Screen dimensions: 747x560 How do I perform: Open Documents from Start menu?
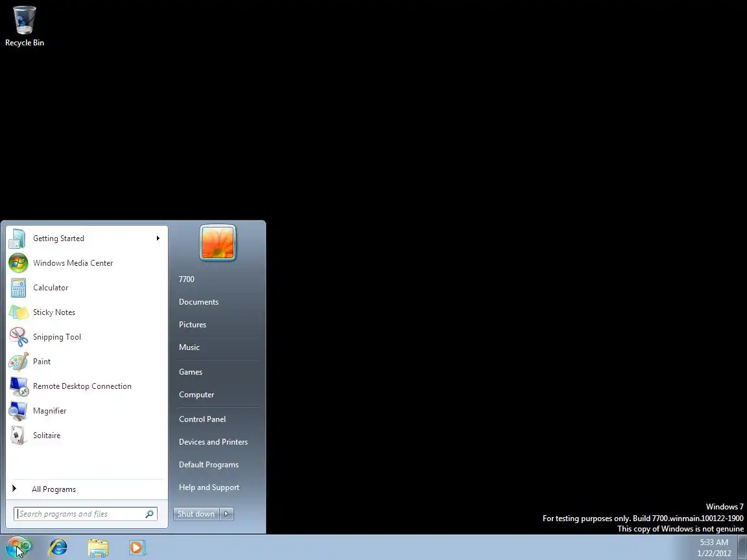[198, 302]
